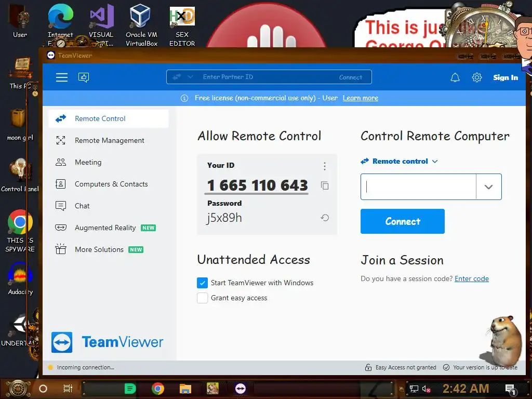Copy Your ID with the copy icon
This screenshot has height=399, width=532.
pyautogui.click(x=325, y=185)
